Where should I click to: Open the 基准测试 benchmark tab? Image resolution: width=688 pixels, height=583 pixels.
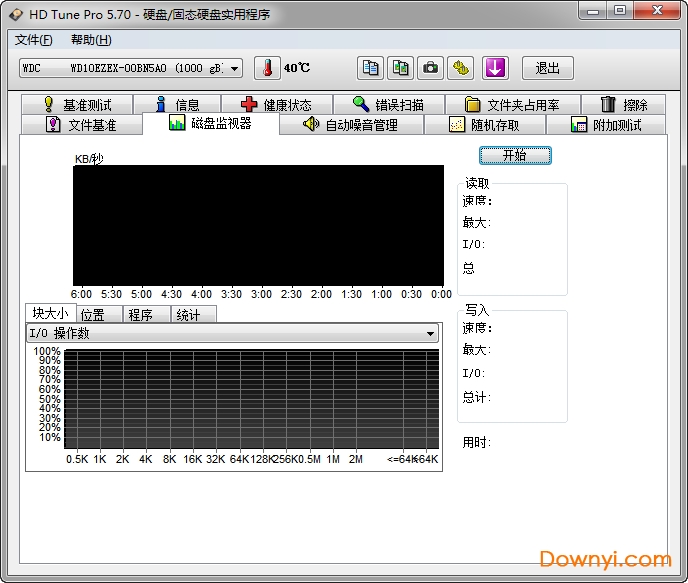[x=76, y=105]
